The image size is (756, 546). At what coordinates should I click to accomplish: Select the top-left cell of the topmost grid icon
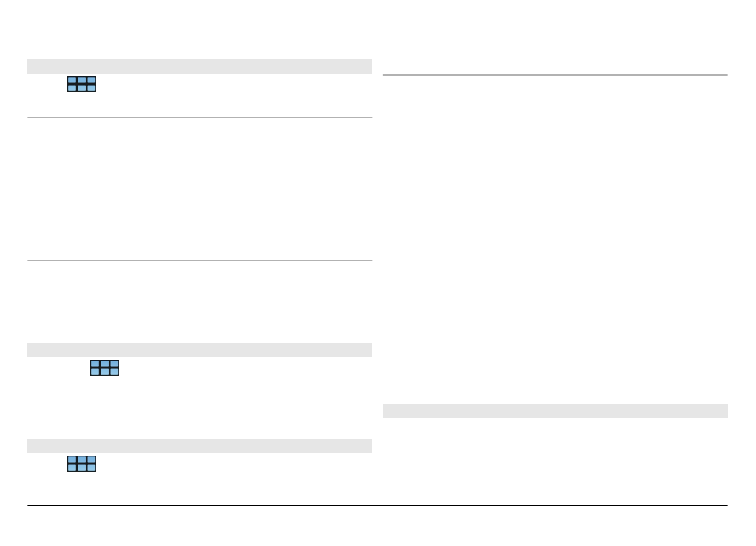[x=72, y=80]
